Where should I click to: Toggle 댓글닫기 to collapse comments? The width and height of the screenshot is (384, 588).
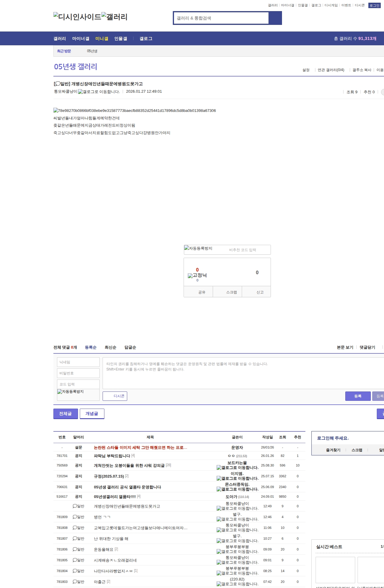367,347
